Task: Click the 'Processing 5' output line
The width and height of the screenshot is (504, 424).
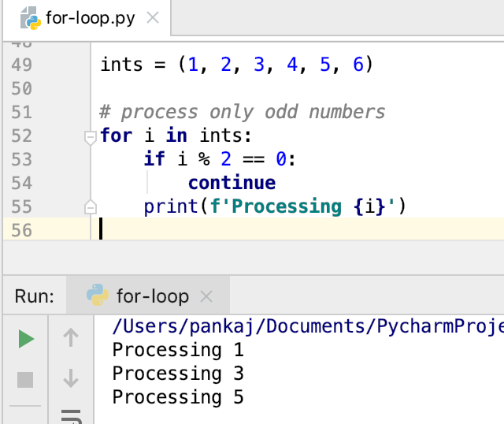Action: click(178, 398)
